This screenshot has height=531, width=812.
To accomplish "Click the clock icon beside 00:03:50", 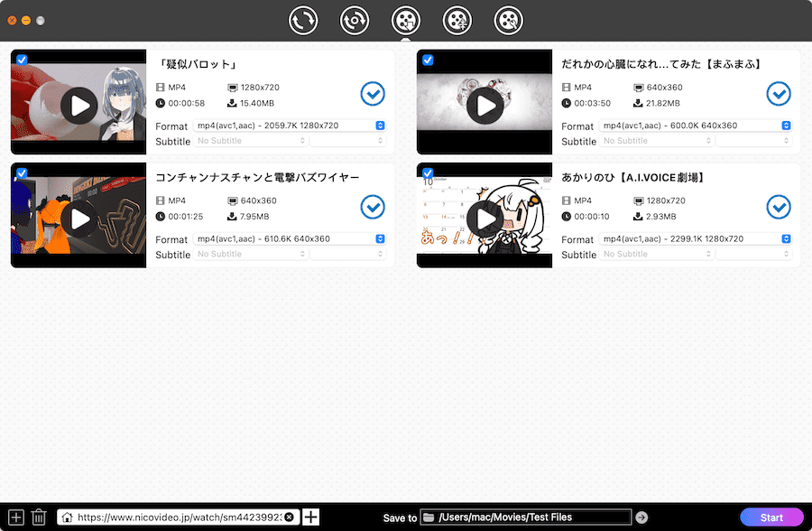I will tap(567, 103).
